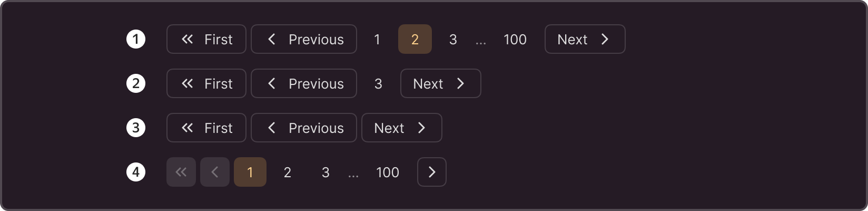Jump to page 100 in row 4
868x211 pixels.
388,172
